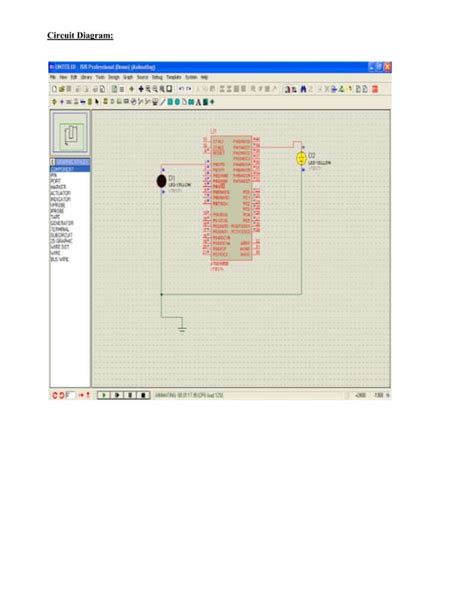Click the Step simulation button
The image size is (474, 613).
coord(117,395)
